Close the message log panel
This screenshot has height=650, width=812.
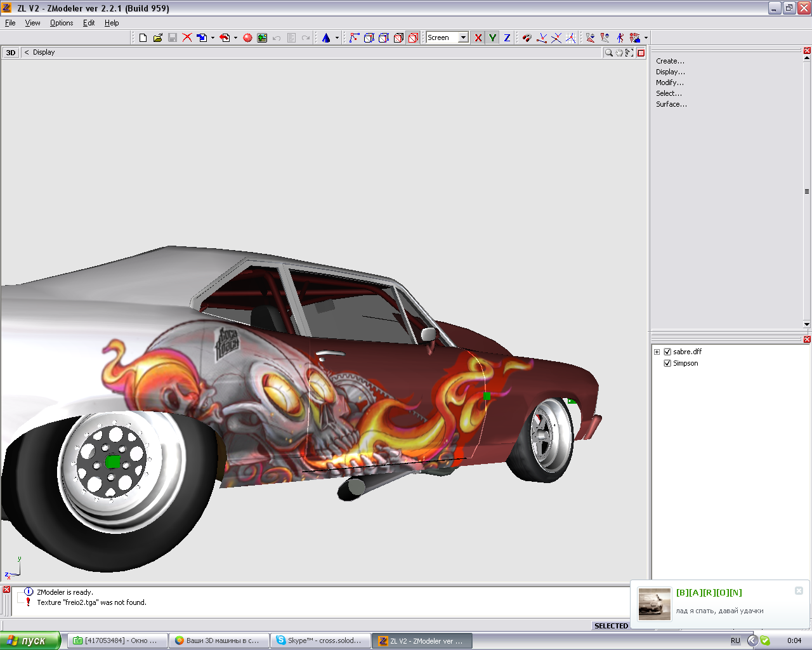(x=6, y=590)
